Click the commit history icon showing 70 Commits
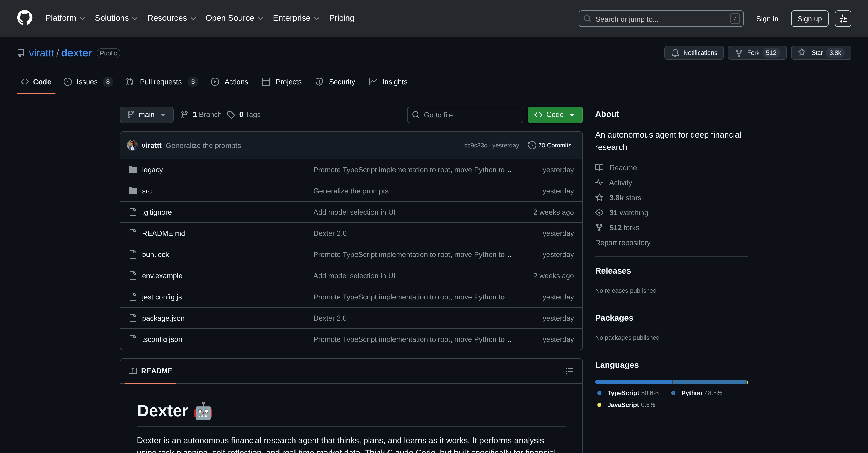Viewport: 868px width, 453px height. click(x=532, y=145)
